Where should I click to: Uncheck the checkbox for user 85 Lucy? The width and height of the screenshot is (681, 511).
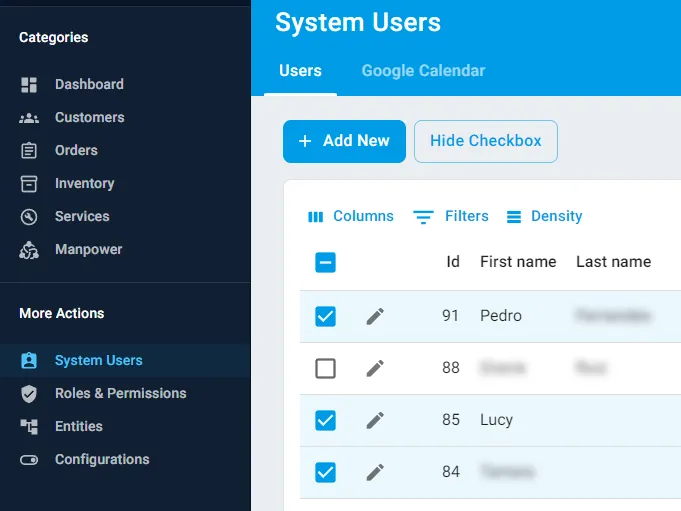click(325, 420)
